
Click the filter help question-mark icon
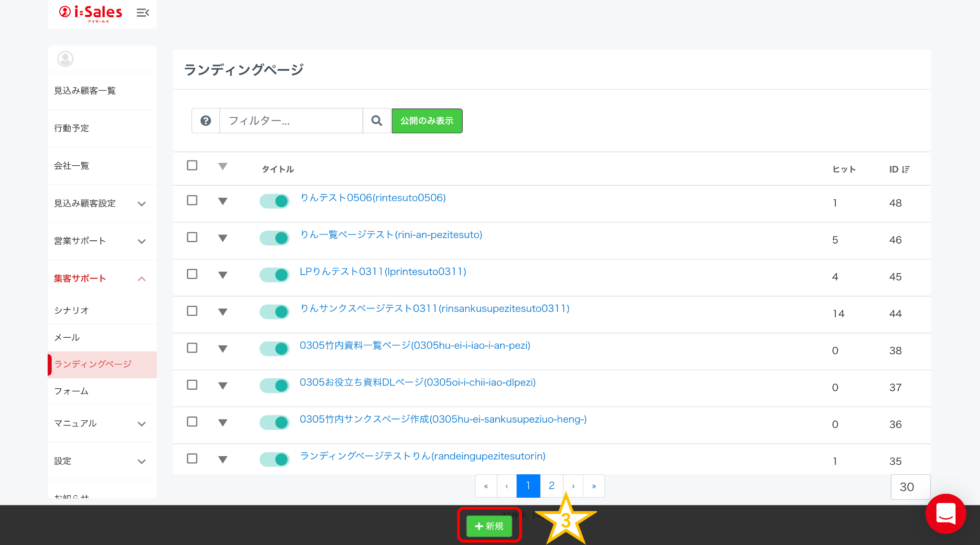tap(206, 121)
